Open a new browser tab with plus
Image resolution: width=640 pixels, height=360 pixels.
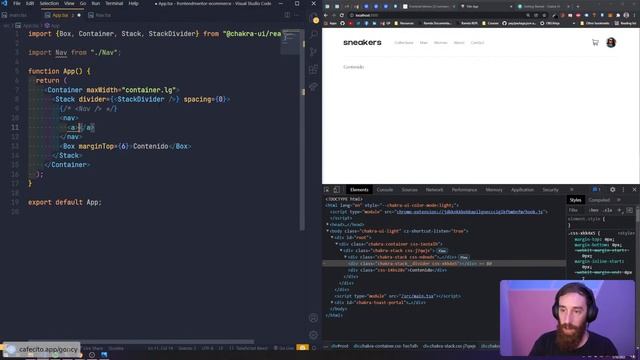click(x=578, y=7)
